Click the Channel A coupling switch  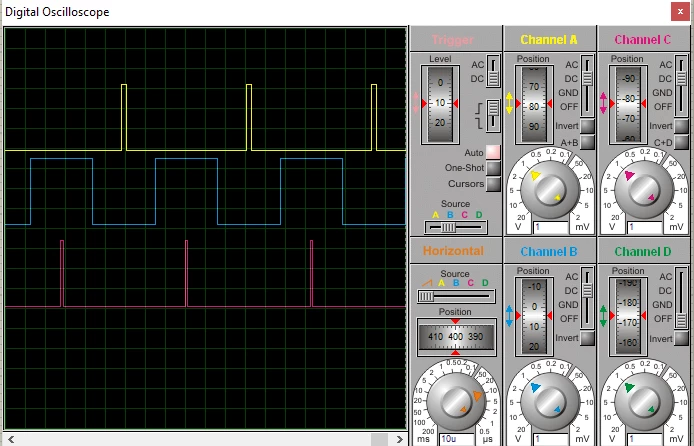tap(587, 85)
